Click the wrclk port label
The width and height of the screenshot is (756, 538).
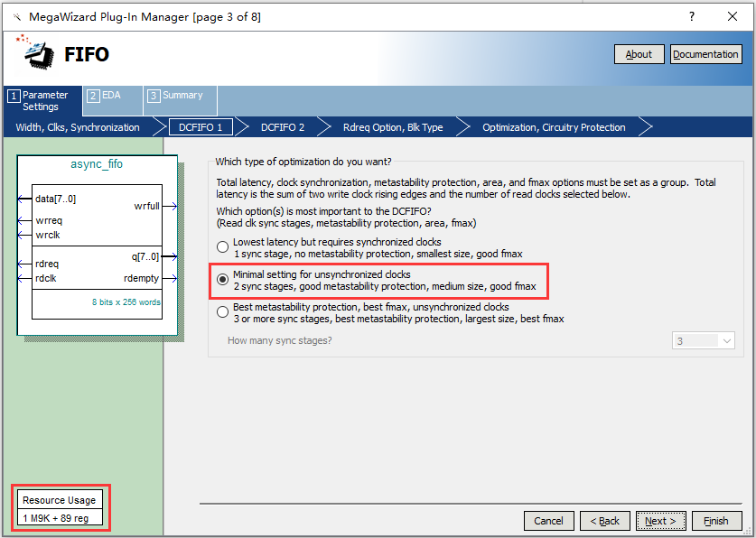click(x=47, y=235)
